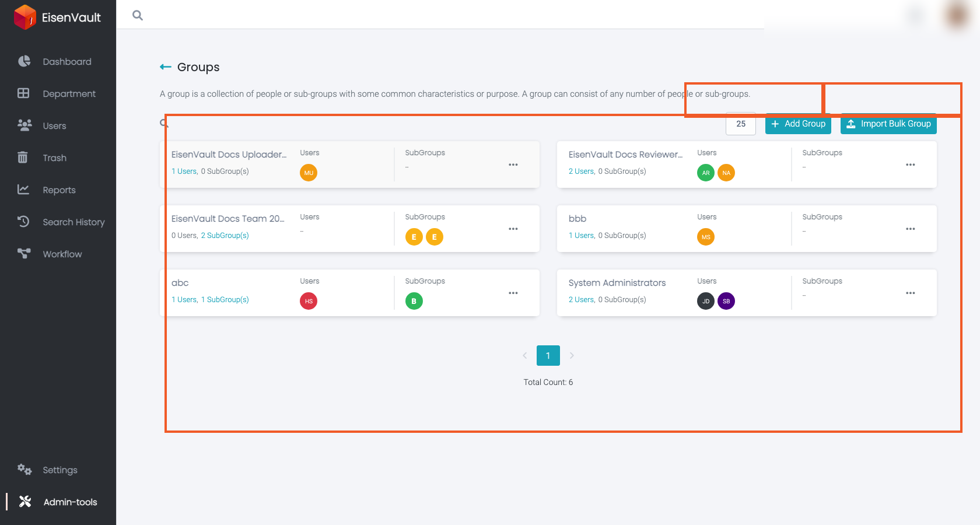This screenshot has height=525, width=980.
Task: Click the 'EisenVault Docs Team 20' group name
Action: 228,219
